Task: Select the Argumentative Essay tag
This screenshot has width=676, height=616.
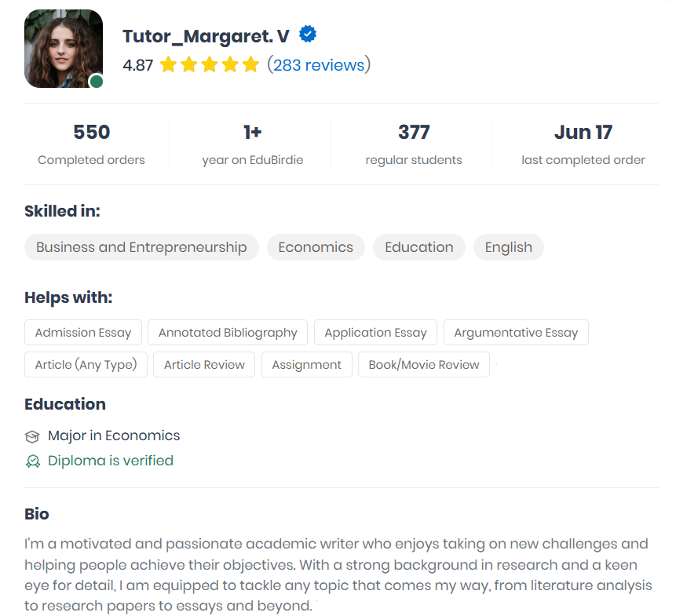Action: (516, 332)
